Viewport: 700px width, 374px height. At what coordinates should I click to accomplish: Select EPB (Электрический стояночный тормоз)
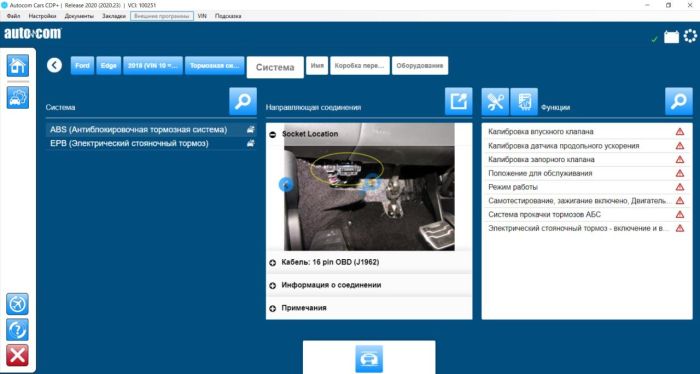click(151, 143)
